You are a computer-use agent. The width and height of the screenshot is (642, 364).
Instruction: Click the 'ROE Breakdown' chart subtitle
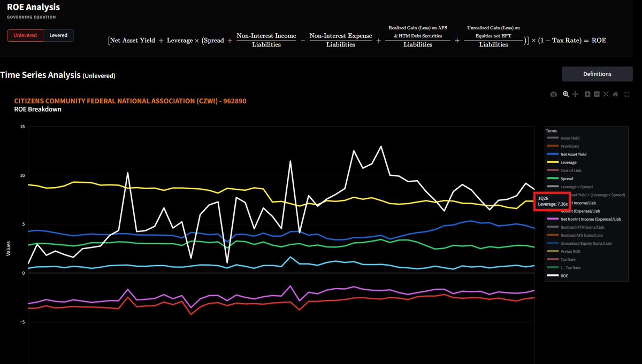pyautogui.click(x=37, y=109)
